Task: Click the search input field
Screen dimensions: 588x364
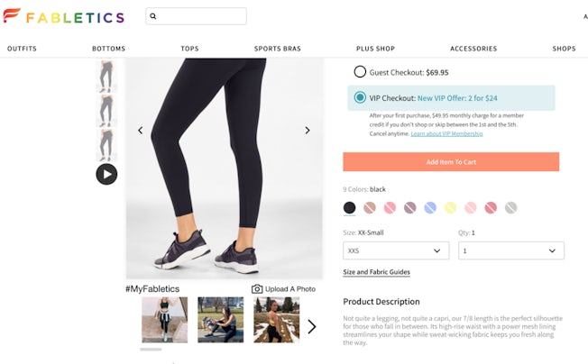Action: pyautogui.click(x=200, y=16)
